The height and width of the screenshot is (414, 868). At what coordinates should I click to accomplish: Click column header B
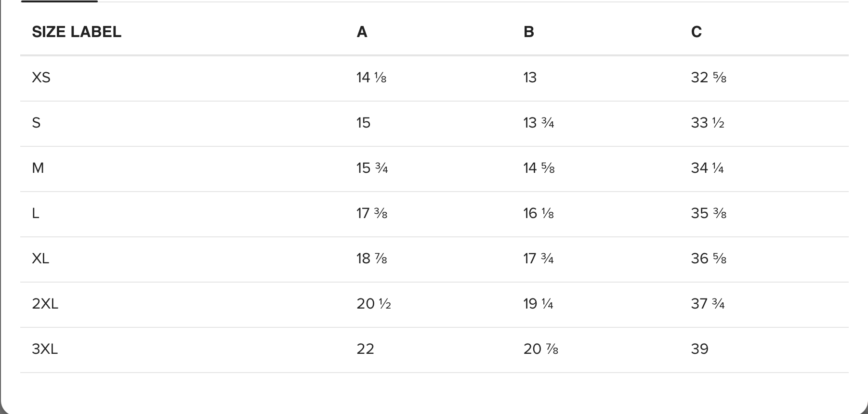coord(528,32)
